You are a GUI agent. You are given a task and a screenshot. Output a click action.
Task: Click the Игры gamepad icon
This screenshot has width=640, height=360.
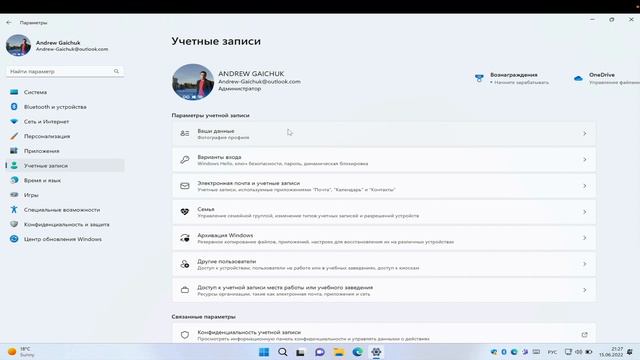click(14, 195)
